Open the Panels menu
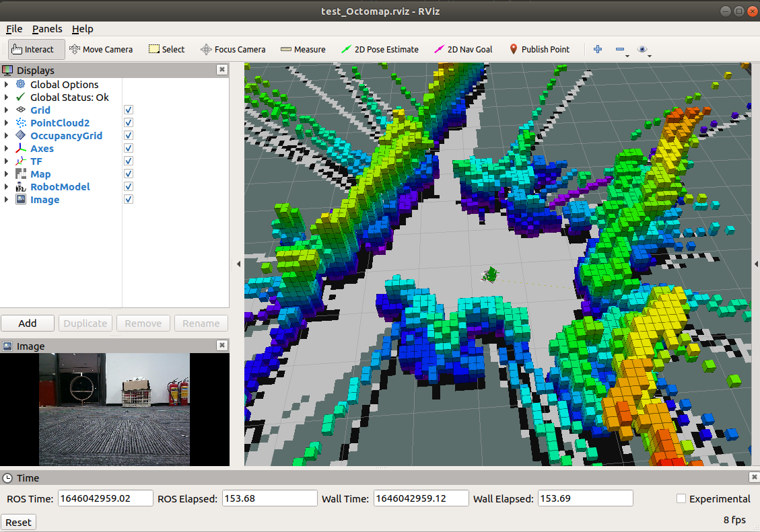 (47, 29)
